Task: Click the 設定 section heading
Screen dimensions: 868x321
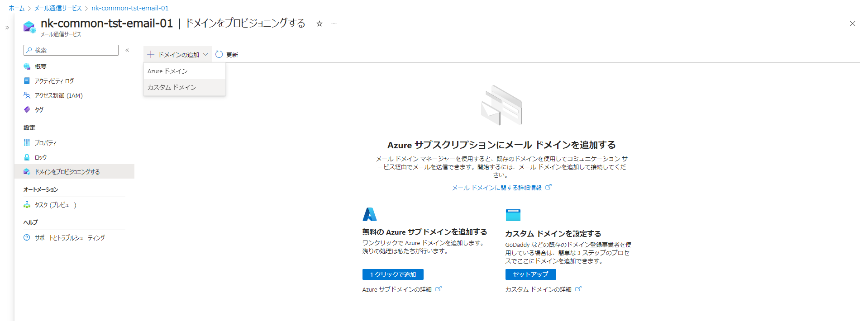Action: (x=29, y=127)
